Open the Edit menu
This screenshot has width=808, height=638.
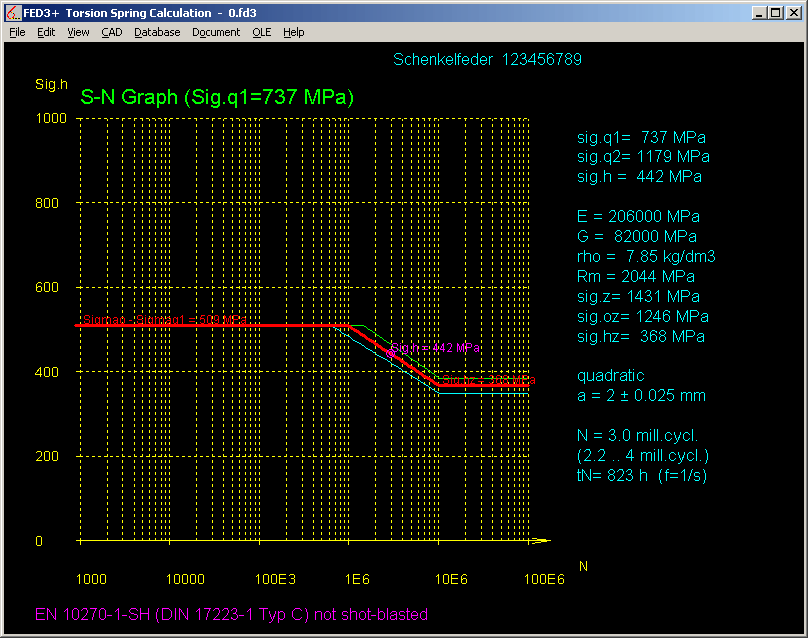point(46,32)
